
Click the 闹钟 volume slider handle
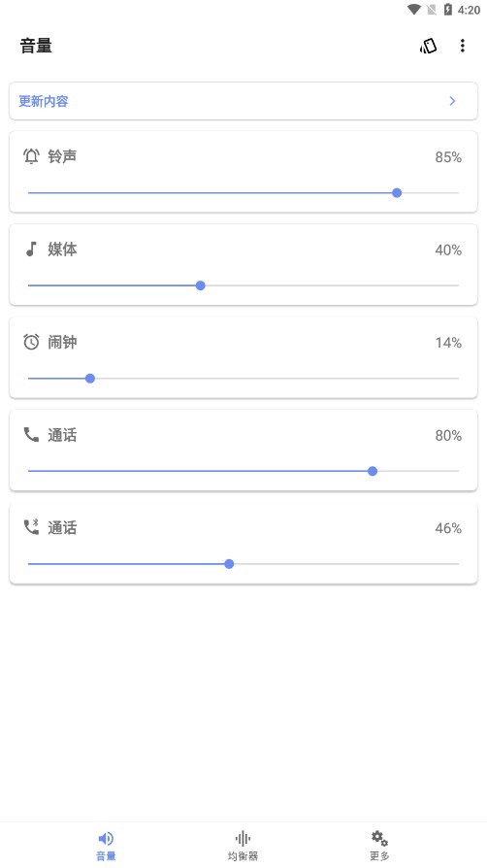(x=90, y=379)
